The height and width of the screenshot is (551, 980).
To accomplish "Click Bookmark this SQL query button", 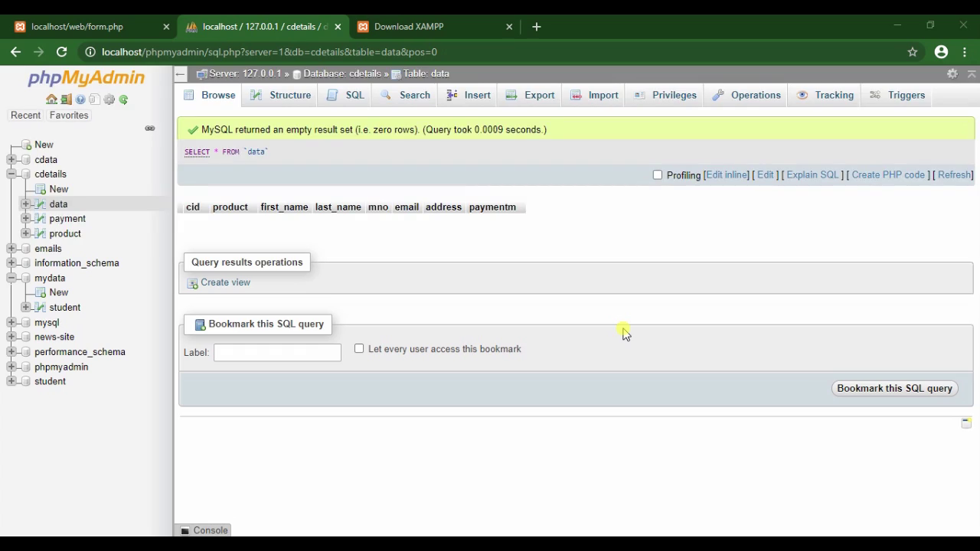I will pyautogui.click(x=894, y=389).
